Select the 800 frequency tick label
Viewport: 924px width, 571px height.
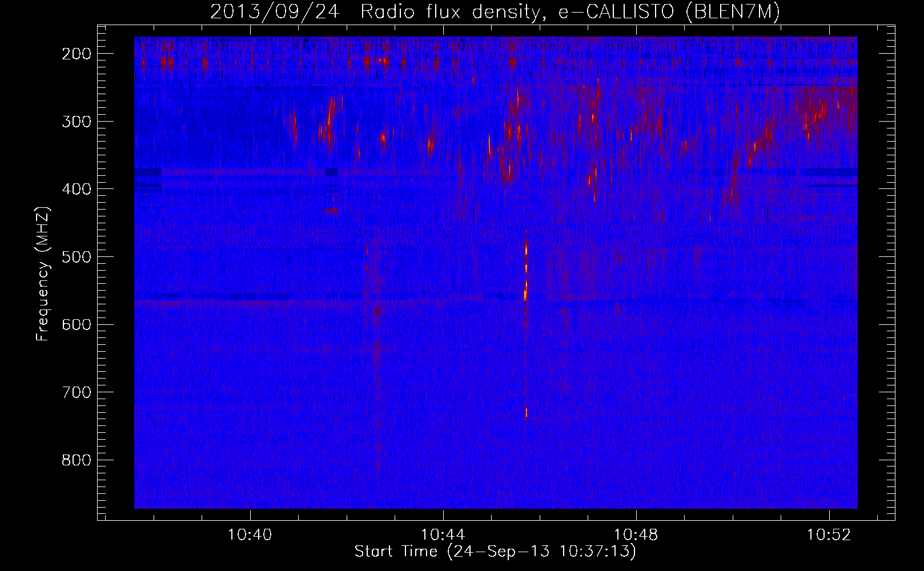[76, 460]
